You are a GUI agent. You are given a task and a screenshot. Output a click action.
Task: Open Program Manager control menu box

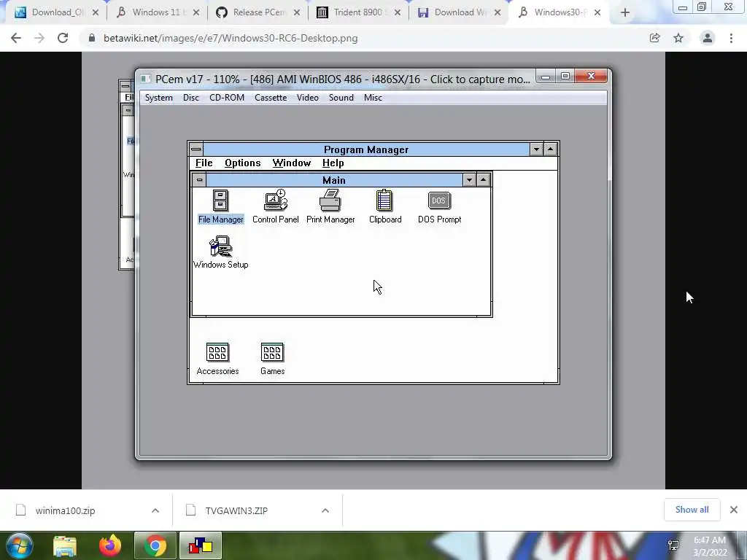pyautogui.click(x=196, y=149)
